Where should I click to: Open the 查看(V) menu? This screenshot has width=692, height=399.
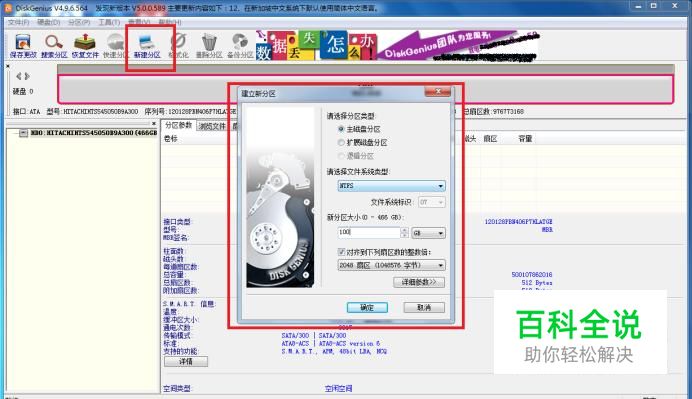pyautogui.click(x=139, y=22)
